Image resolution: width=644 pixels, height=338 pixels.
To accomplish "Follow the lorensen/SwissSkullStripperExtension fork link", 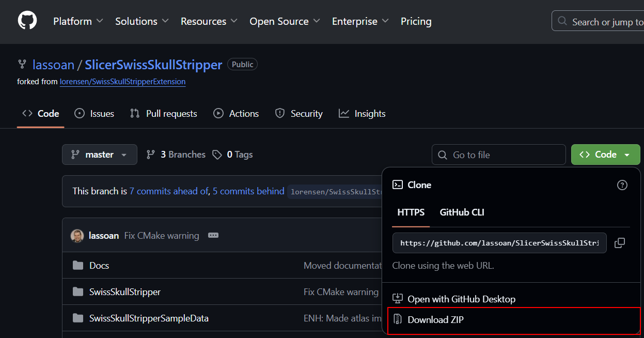I will [122, 82].
